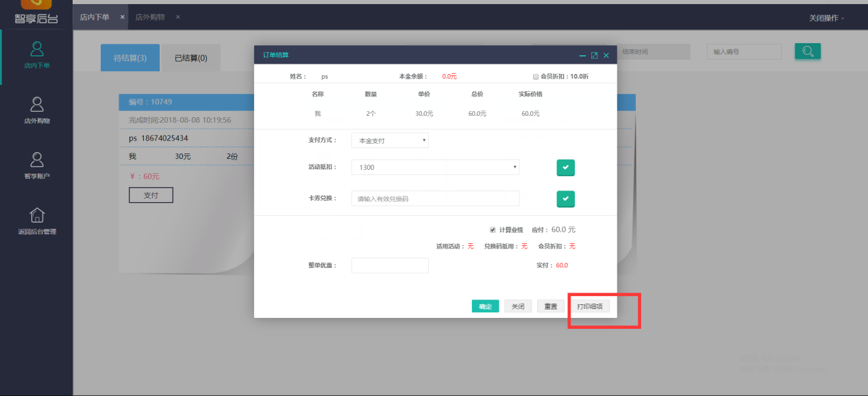The width and height of the screenshot is (868, 396).
Task: Focus the 输入编号 search field
Action: (744, 51)
